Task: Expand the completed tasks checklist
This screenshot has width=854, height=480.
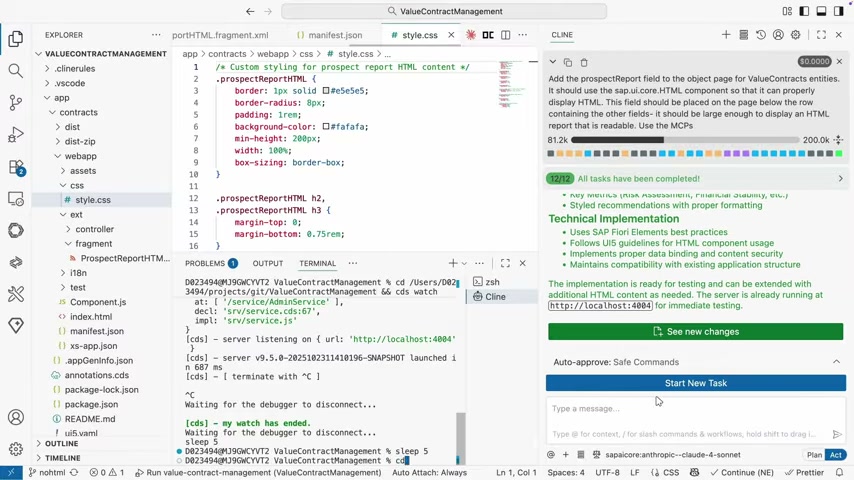Action: [x=840, y=179]
